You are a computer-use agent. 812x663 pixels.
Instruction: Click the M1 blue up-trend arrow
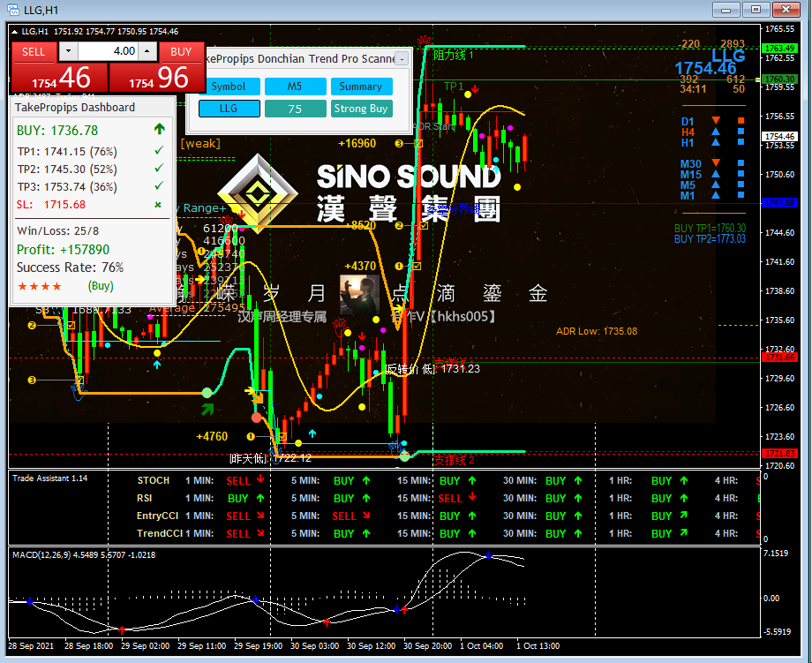click(x=716, y=195)
